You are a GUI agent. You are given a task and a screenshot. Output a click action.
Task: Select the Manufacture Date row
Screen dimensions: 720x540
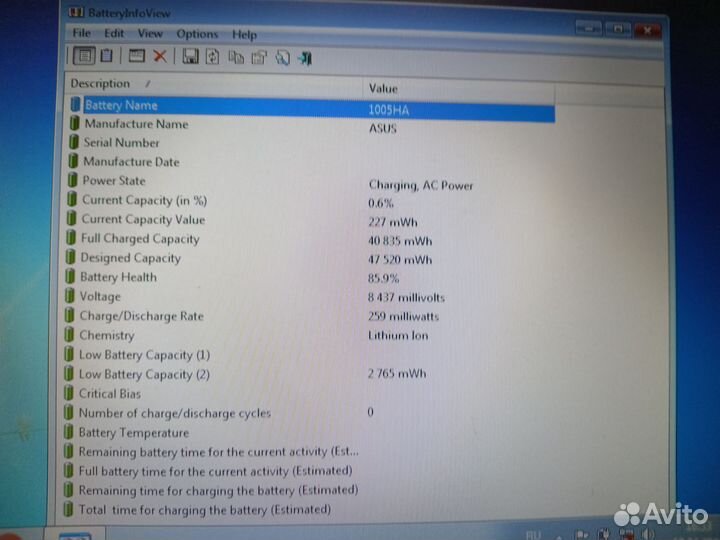point(312,162)
